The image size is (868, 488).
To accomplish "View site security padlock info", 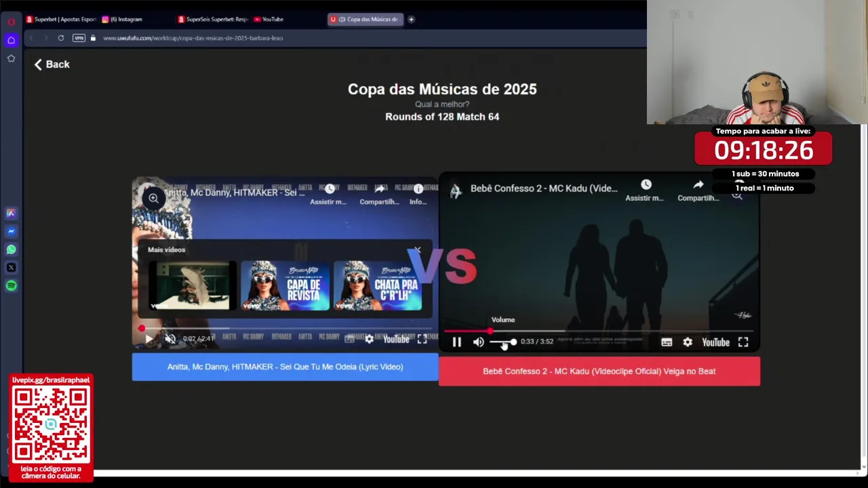I will pyautogui.click(x=93, y=38).
